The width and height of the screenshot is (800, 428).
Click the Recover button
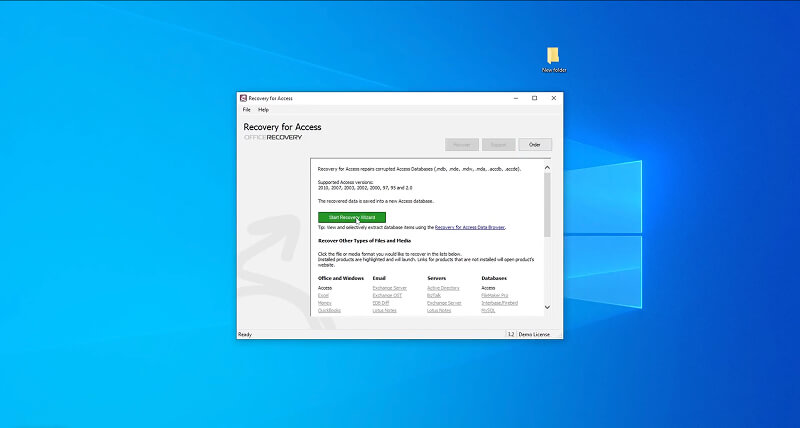(462, 145)
